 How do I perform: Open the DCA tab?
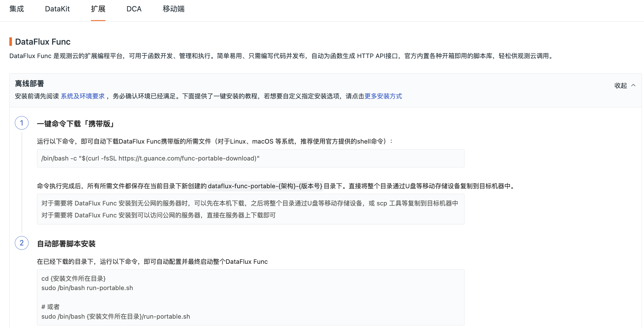click(x=134, y=9)
